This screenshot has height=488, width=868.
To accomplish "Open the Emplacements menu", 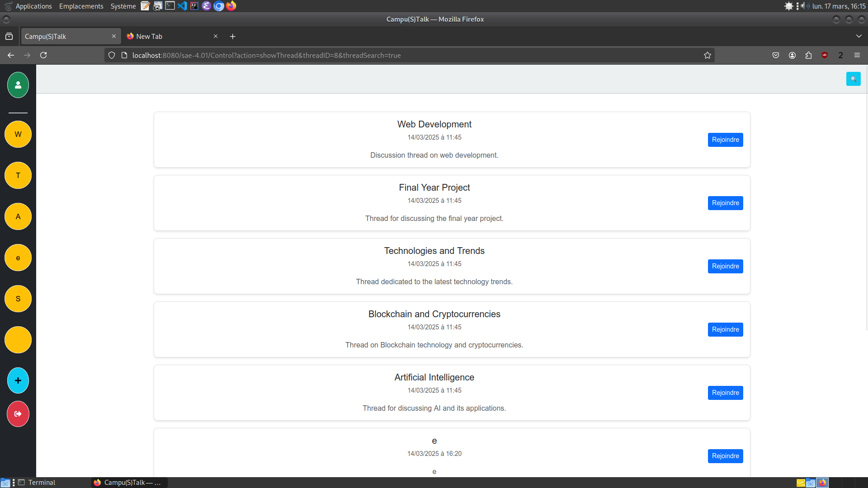I will (81, 6).
